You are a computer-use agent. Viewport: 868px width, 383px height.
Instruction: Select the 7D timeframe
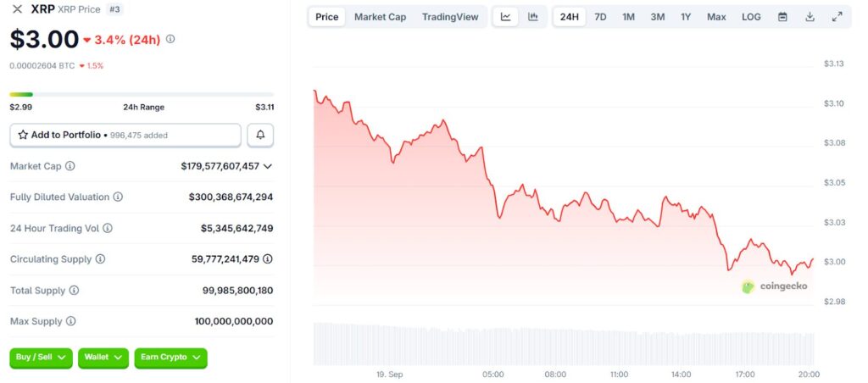(600, 17)
